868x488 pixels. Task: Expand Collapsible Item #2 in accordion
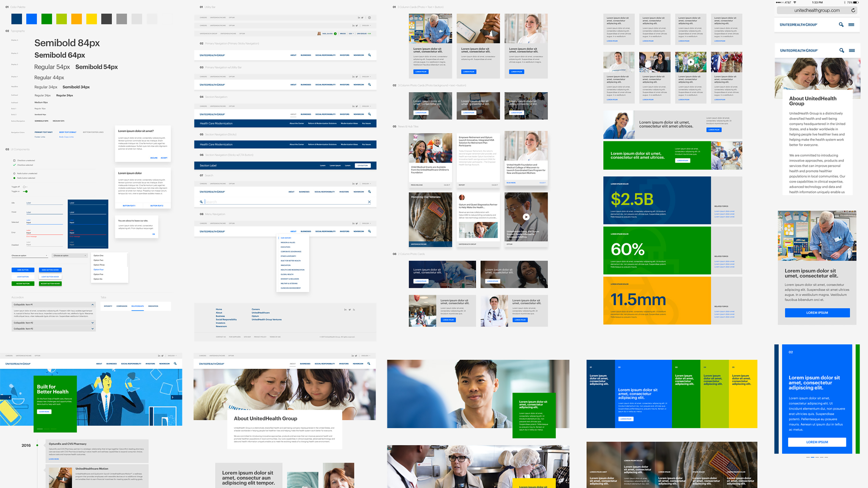point(92,323)
